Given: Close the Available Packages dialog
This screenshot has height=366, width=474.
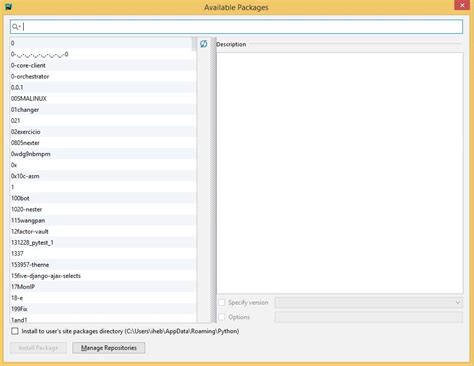Looking at the screenshot, I should (462, 5).
